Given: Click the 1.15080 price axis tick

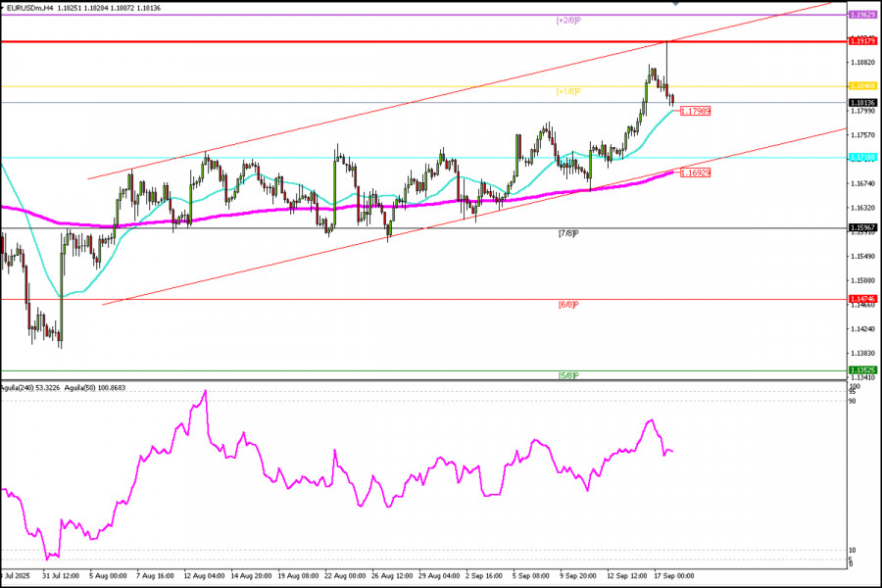Looking at the screenshot, I should [x=863, y=280].
